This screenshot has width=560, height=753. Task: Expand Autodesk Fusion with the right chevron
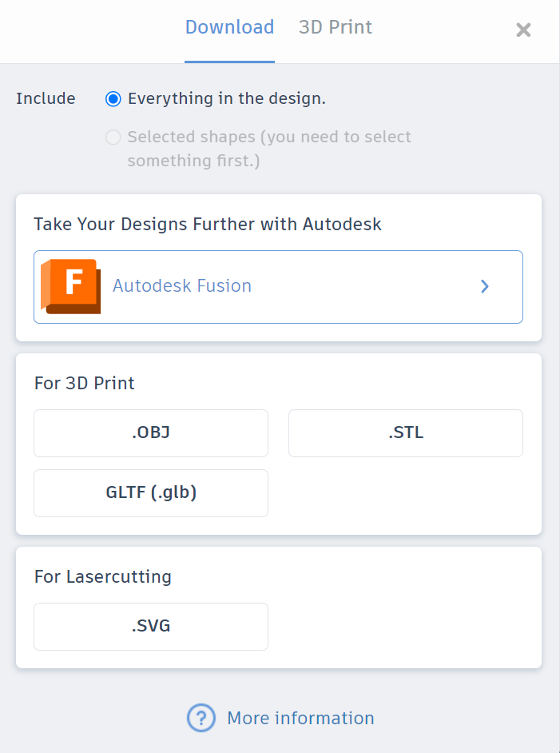(x=484, y=286)
